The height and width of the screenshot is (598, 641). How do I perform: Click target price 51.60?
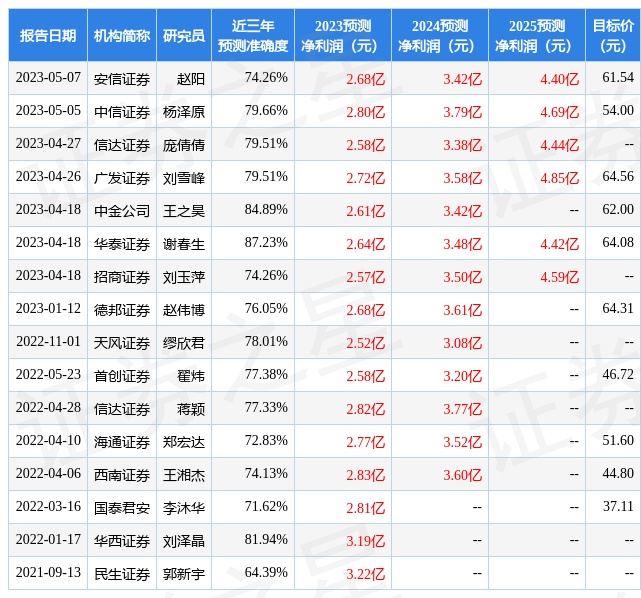point(618,442)
